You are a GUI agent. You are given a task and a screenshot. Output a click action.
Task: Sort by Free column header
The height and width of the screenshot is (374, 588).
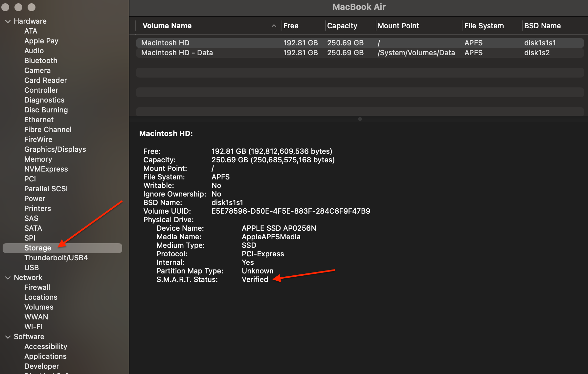pos(291,26)
